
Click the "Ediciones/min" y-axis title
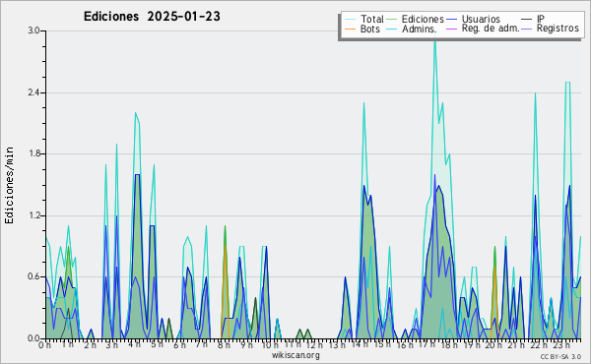click(x=9, y=185)
